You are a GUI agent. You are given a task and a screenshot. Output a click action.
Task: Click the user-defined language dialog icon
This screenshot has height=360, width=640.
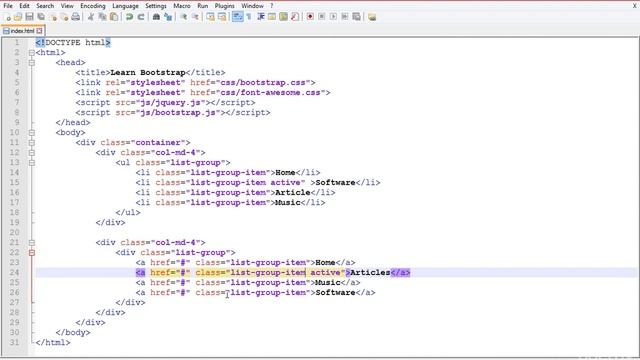271,17
